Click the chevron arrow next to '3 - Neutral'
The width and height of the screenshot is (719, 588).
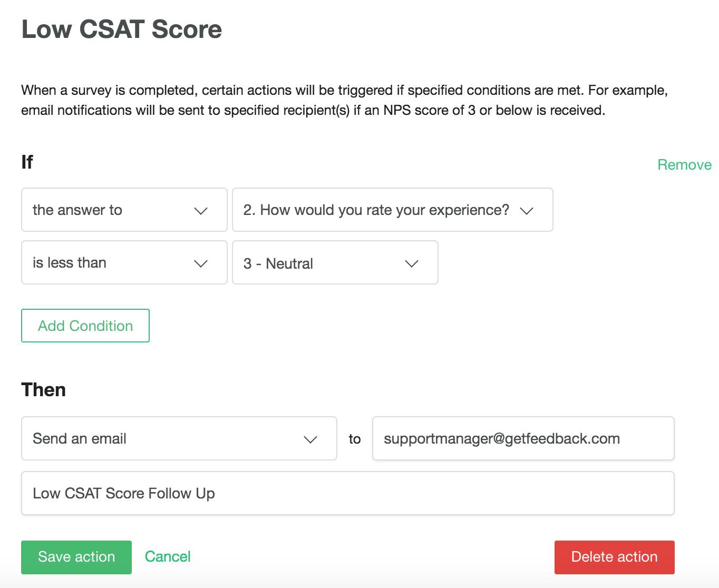[x=411, y=263]
